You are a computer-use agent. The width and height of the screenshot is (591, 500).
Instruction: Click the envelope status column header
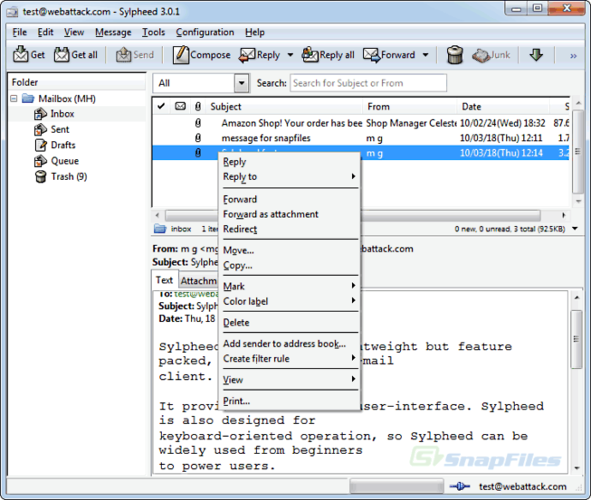pyautogui.click(x=180, y=106)
